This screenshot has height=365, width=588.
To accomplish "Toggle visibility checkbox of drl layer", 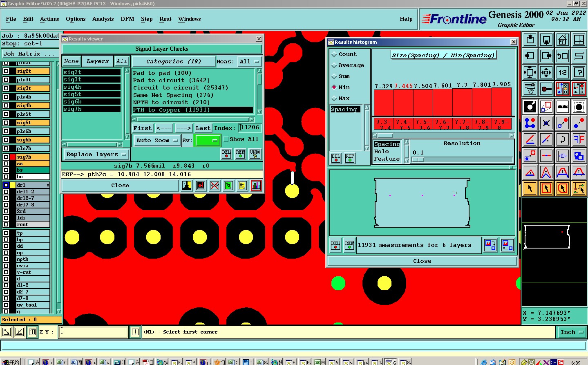I will pyautogui.click(x=6, y=185).
